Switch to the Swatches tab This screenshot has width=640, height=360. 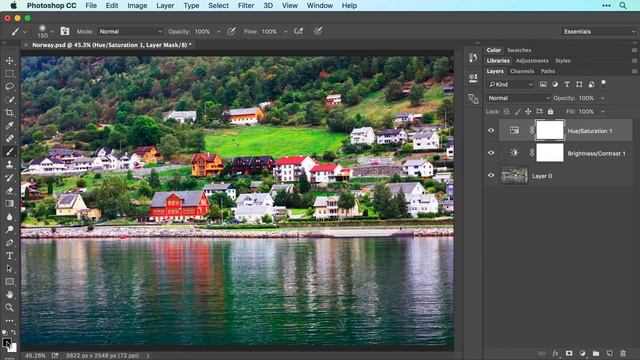[x=519, y=50]
